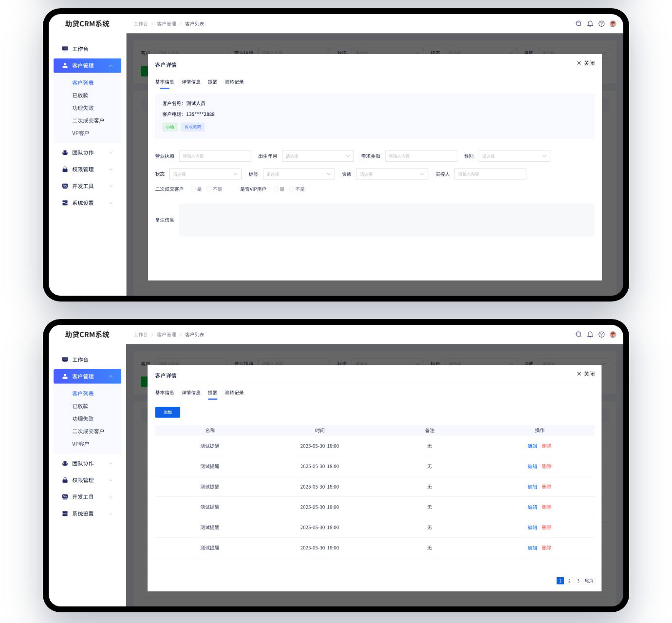This screenshot has height=623, width=672.
Task: Click the 权限管理 lock icon in the lower sidebar
Action: (65, 480)
